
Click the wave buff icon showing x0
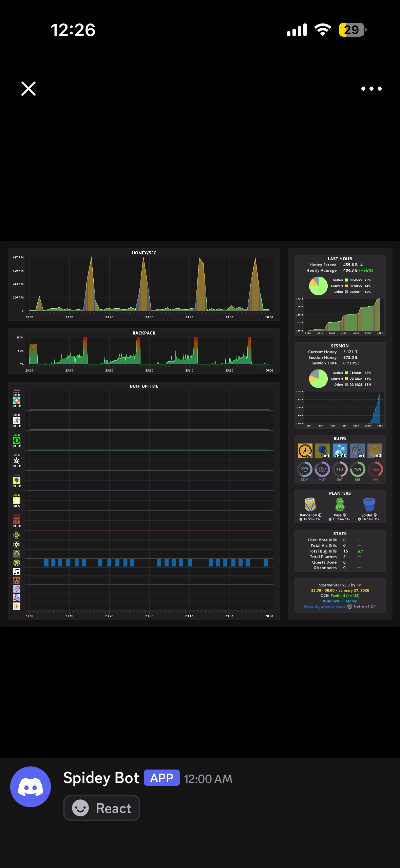coord(357,451)
